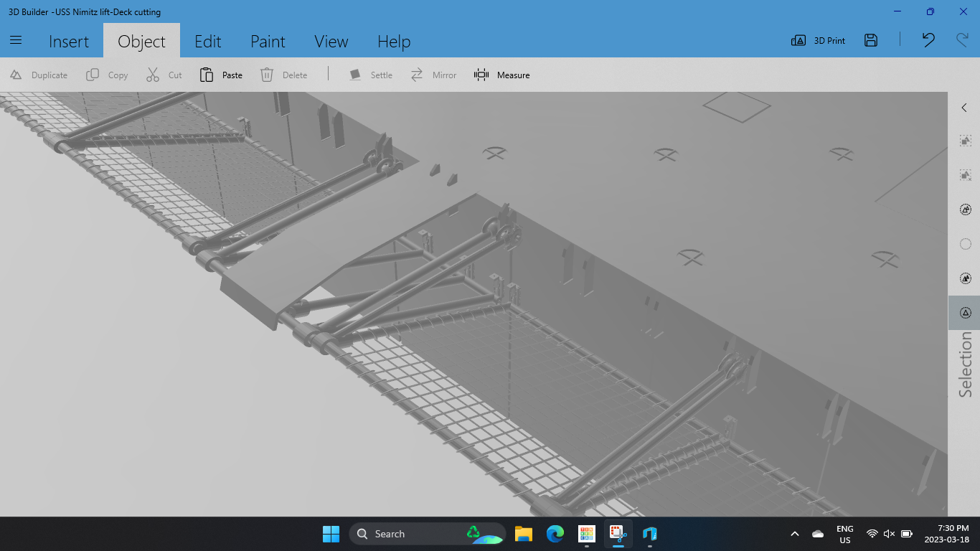Click Duplicate in the Object toolbar
980x551 pixels.
39,75
